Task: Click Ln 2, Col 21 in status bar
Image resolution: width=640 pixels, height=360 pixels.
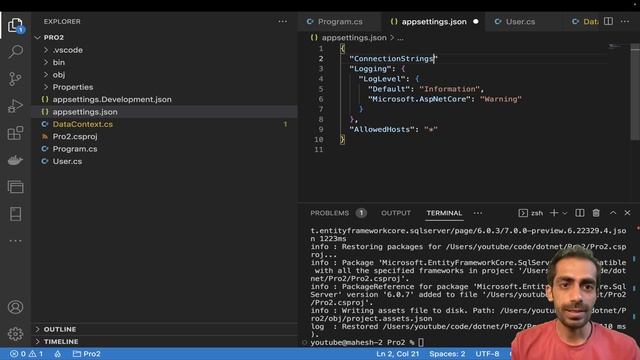Action: [398, 354]
